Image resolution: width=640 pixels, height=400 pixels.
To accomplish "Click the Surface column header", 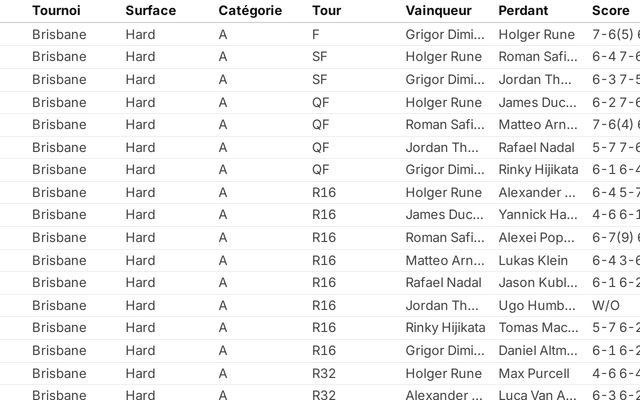I will click(x=150, y=11).
